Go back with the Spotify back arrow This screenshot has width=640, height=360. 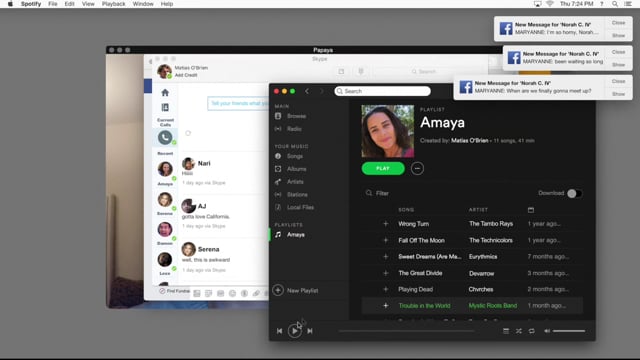click(x=307, y=91)
